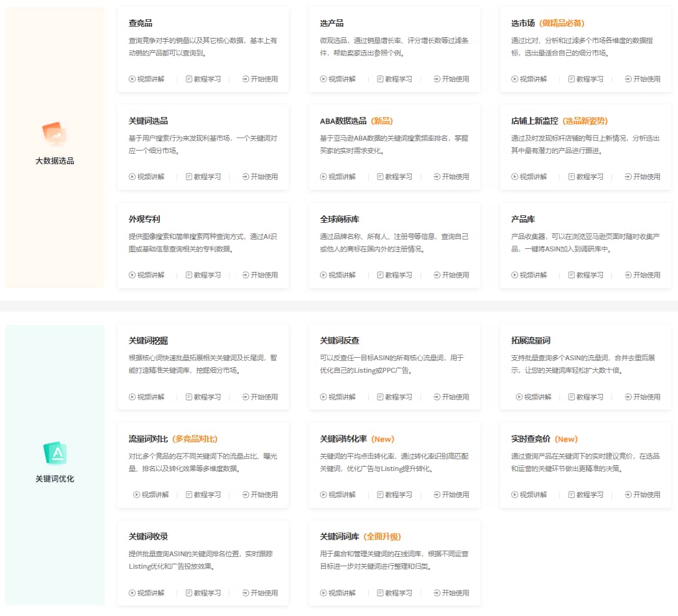Click 开始使用 in 关键词词库 card
This screenshot has width=678, height=616.
[x=451, y=592]
